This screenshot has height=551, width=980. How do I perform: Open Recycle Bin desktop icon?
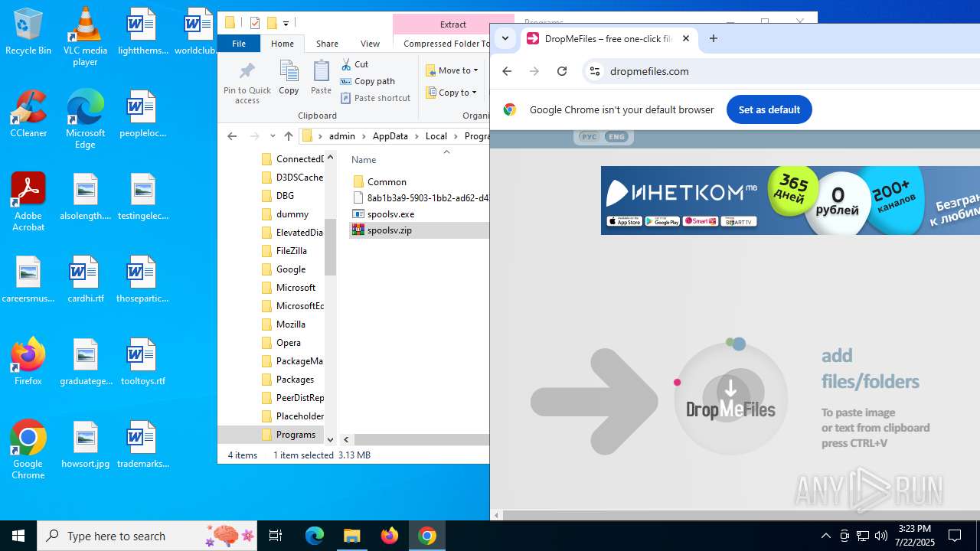(x=28, y=32)
